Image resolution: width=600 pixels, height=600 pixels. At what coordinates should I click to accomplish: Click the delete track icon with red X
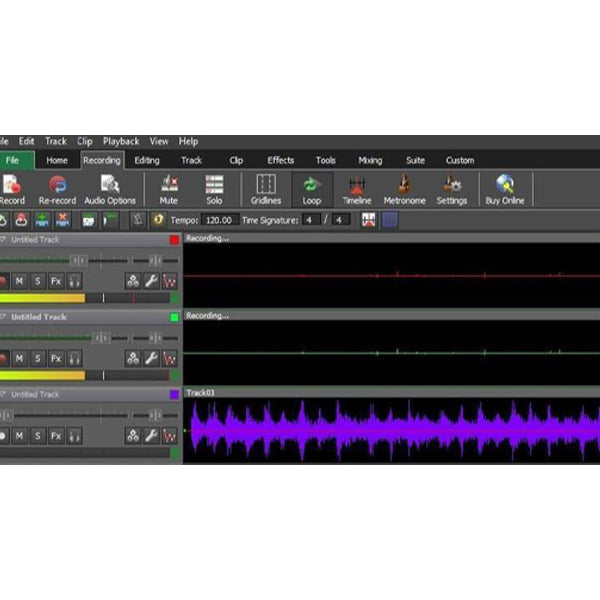pos(62,220)
